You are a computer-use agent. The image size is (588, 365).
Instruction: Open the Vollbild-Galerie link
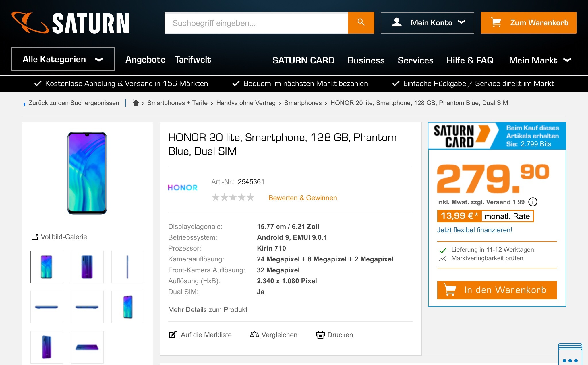click(x=64, y=237)
